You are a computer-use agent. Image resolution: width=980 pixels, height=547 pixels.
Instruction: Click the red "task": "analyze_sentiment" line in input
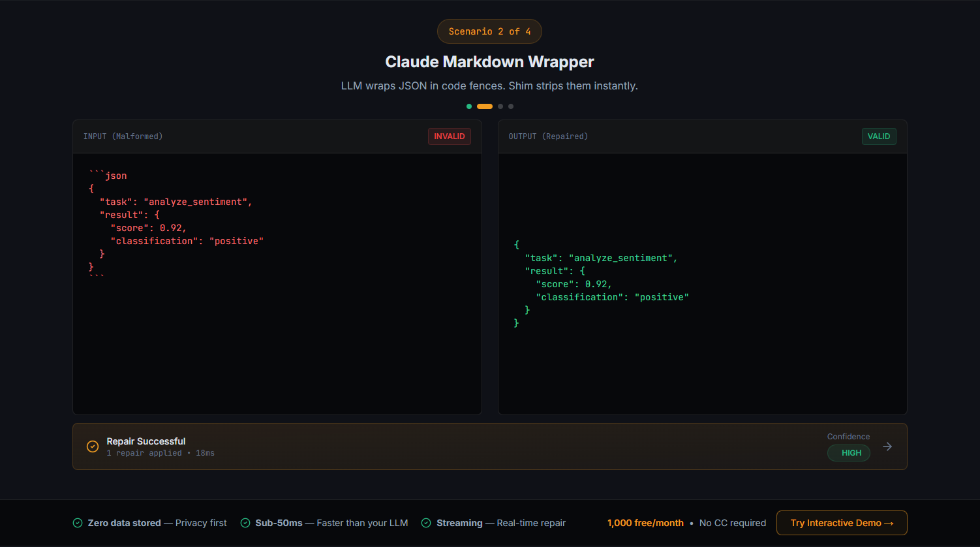(176, 202)
